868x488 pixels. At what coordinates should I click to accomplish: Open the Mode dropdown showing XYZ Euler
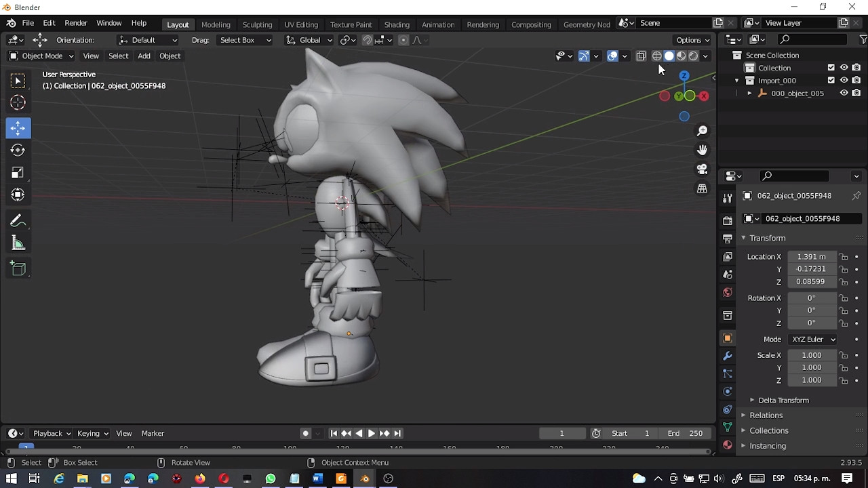pyautogui.click(x=812, y=339)
